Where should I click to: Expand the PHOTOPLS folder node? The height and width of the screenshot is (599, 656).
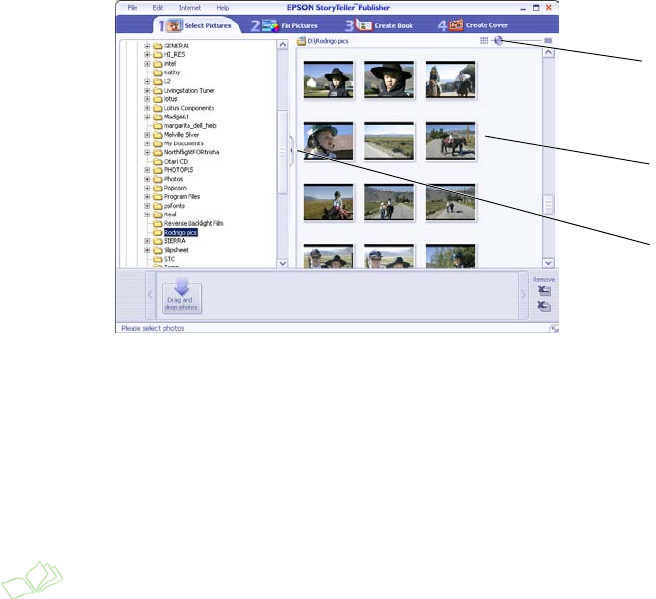tap(147, 170)
